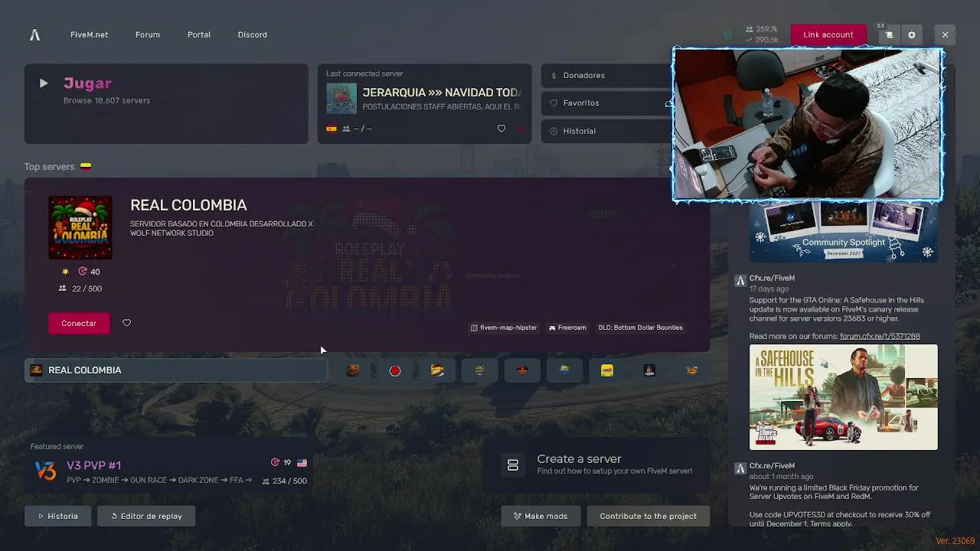This screenshot has height=551, width=980.
Task: Select the REAL COLOMBIA tab in the server selector
Action: [176, 370]
